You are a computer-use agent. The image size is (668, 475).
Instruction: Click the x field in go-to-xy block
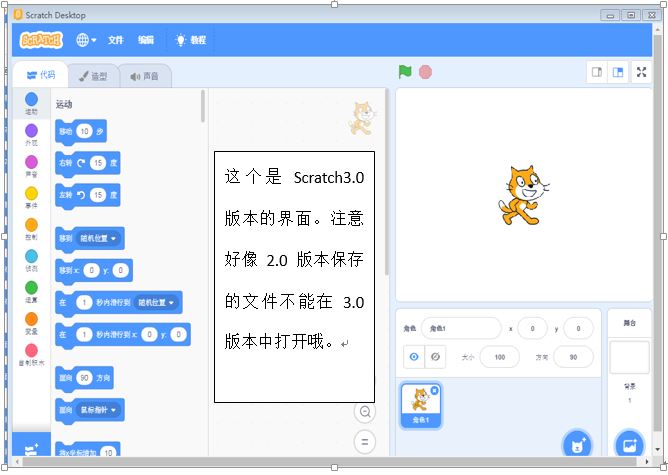tap(91, 270)
